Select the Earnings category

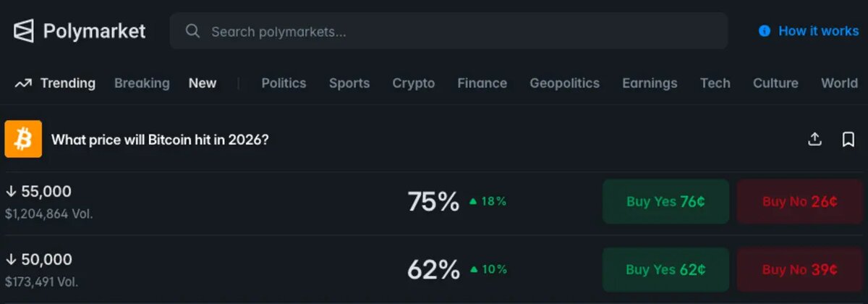tap(650, 83)
